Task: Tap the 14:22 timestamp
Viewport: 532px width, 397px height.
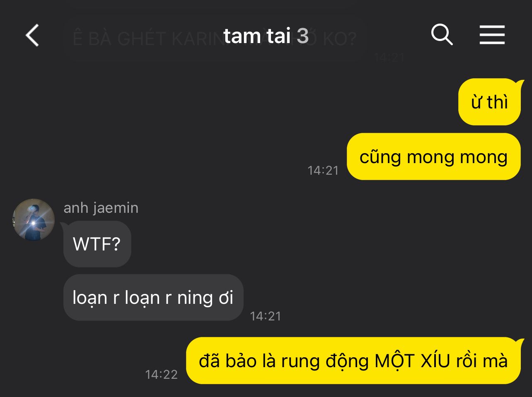Action: pos(161,375)
